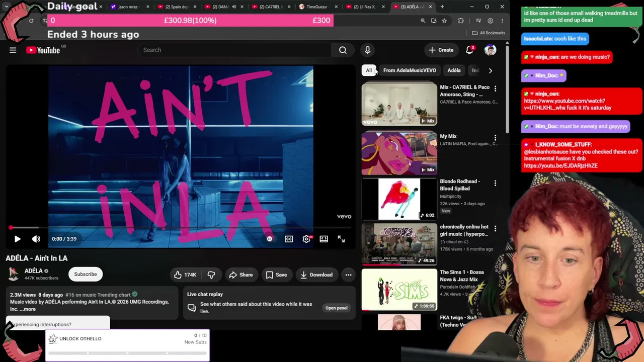644x362 pixels.
Task: Click the search magnifier button
Action: [343, 50]
